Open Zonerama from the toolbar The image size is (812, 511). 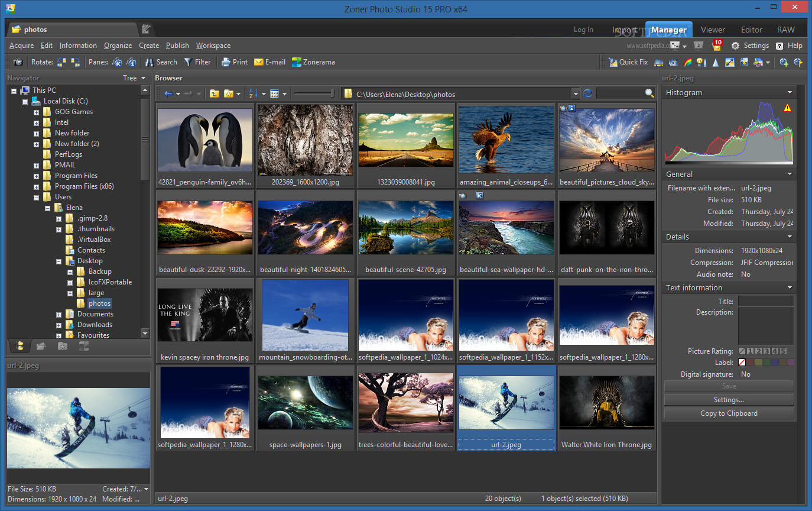[313, 62]
